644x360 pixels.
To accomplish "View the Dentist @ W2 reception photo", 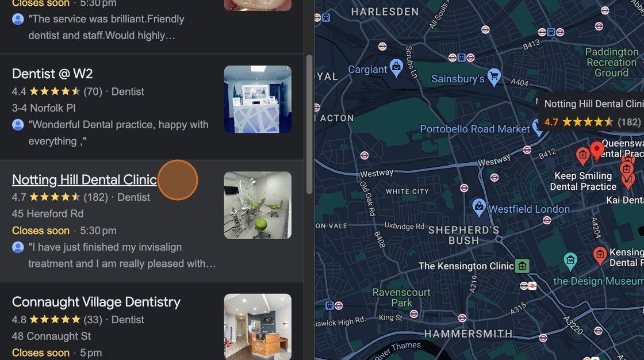I will [x=258, y=99].
